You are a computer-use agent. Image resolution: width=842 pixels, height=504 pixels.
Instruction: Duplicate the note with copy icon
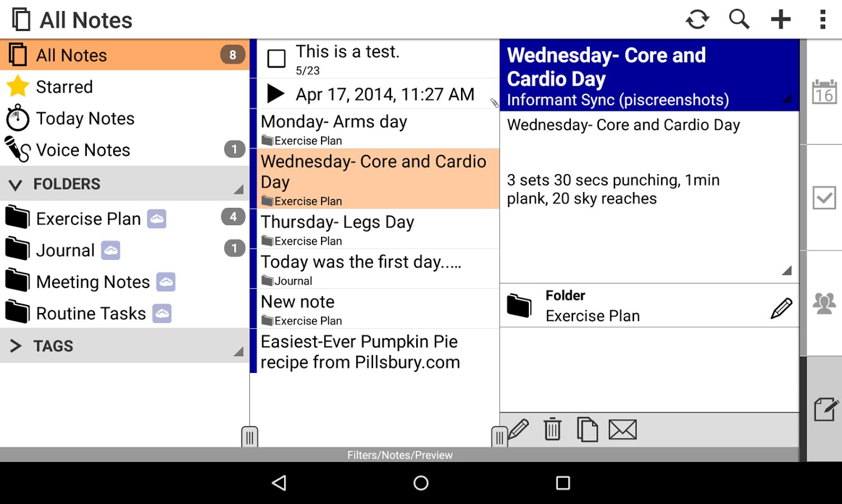[x=587, y=430]
